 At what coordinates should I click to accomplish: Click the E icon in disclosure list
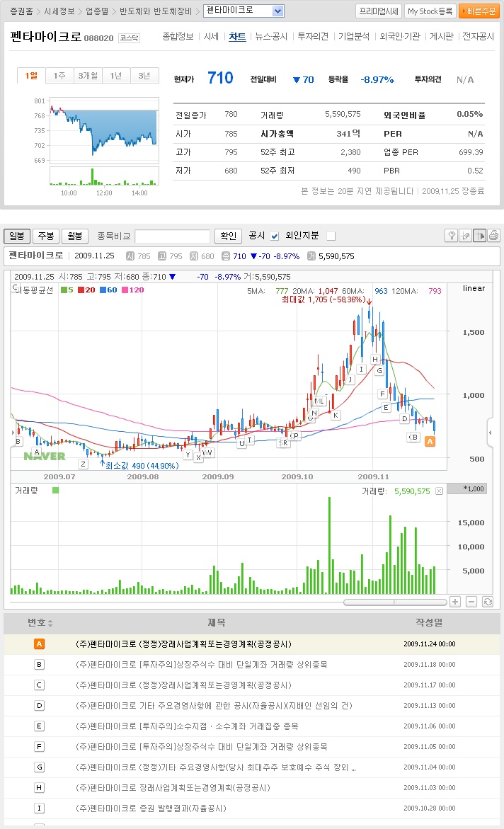point(39,726)
